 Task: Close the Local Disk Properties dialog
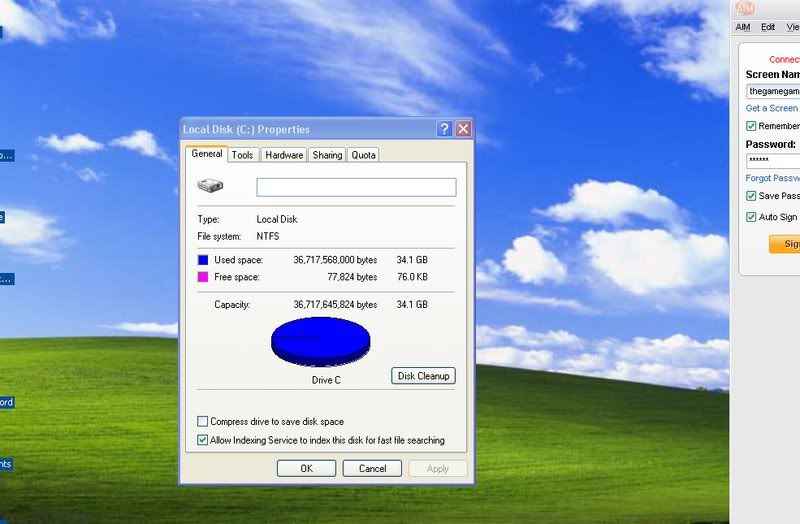click(463, 129)
